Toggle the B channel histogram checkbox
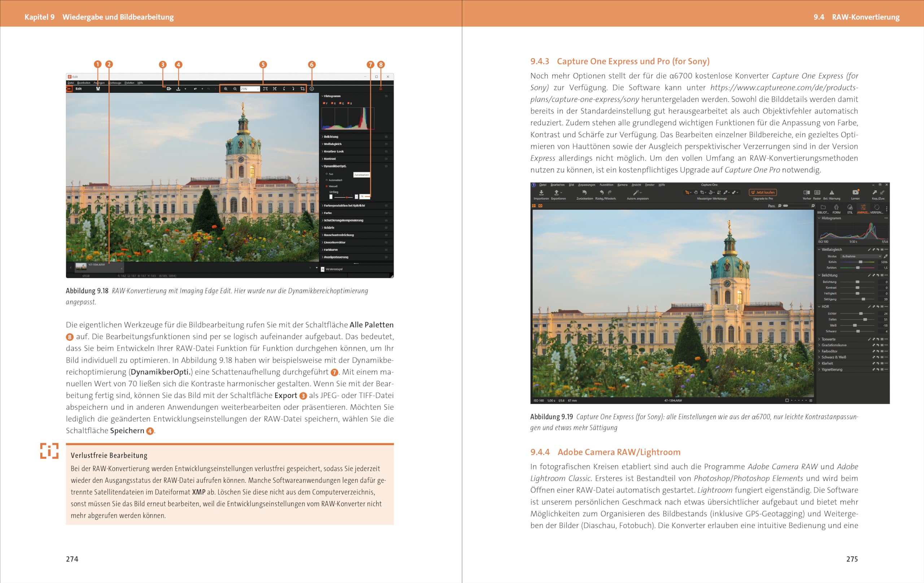 348,103
